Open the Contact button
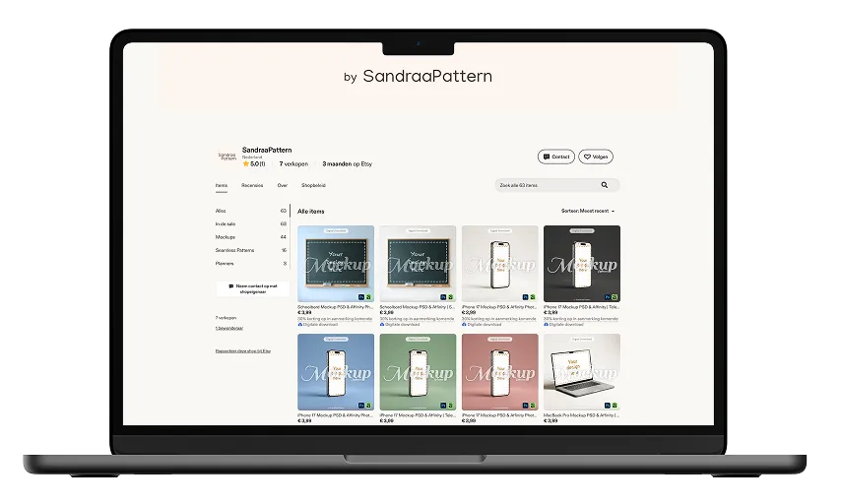 [x=556, y=157]
